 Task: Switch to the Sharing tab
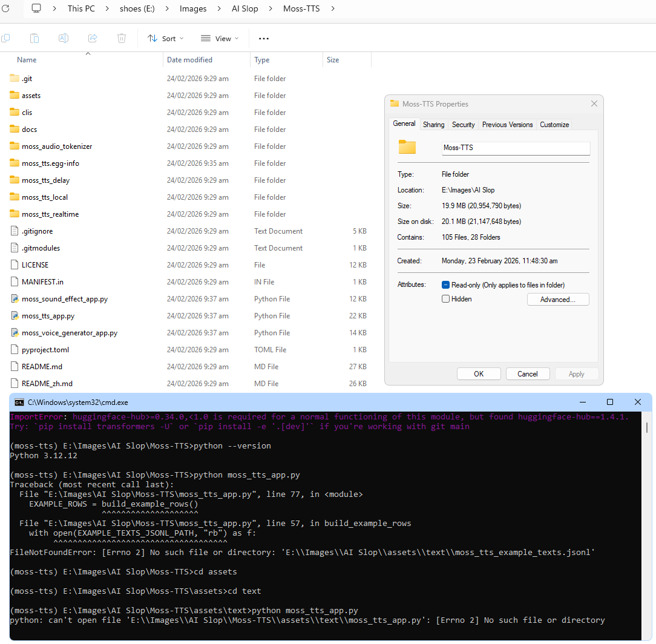coord(433,124)
